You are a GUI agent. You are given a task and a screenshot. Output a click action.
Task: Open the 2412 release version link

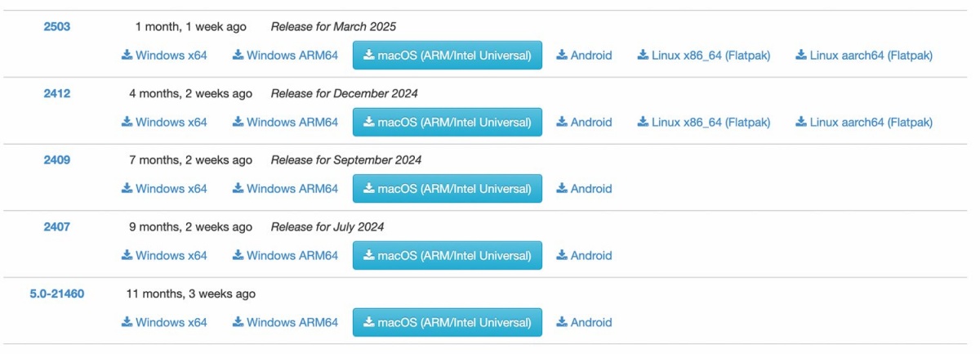(57, 93)
